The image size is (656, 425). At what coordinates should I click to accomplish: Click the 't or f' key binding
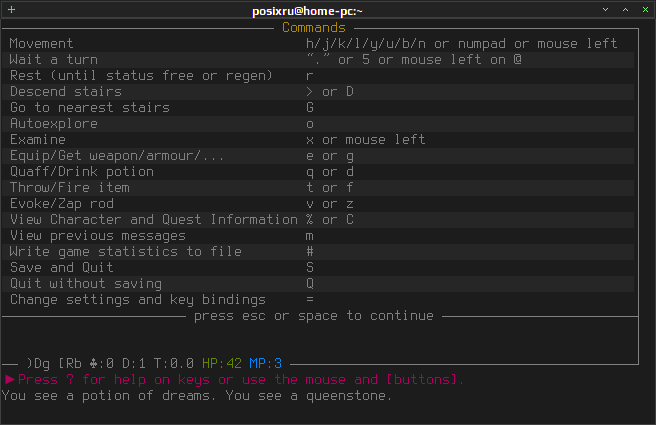click(x=330, y=188)
